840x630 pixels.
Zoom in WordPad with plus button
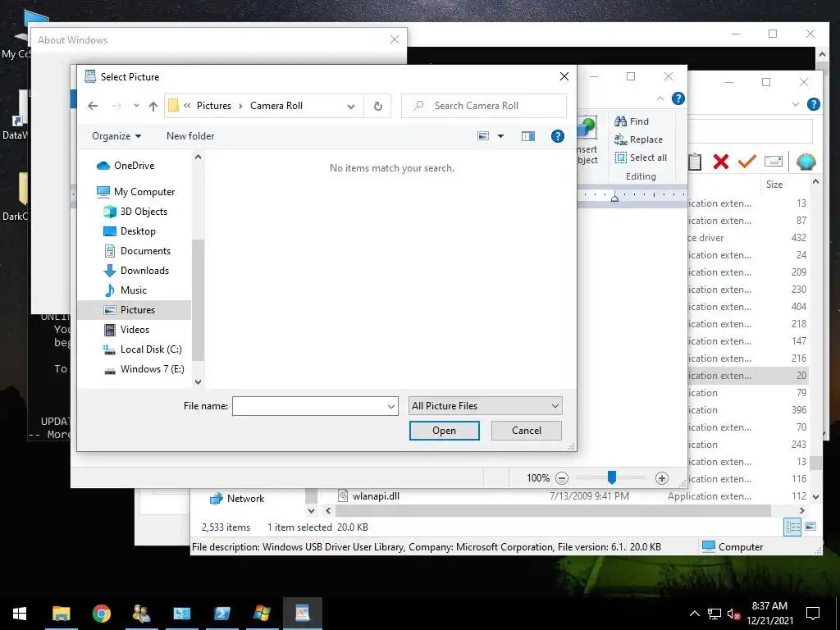point(662,478)
